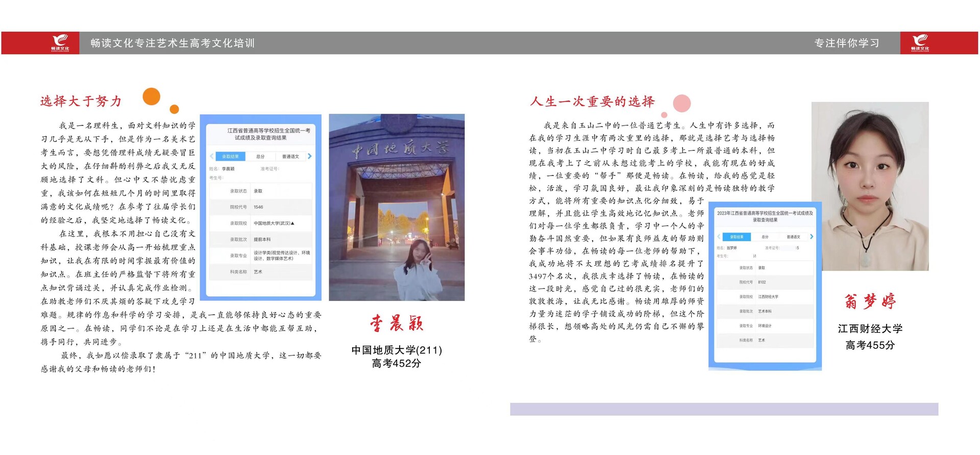
Task: Click the 姓名 翁梦婷 field in the 2023 card
Action: (727, 248)
